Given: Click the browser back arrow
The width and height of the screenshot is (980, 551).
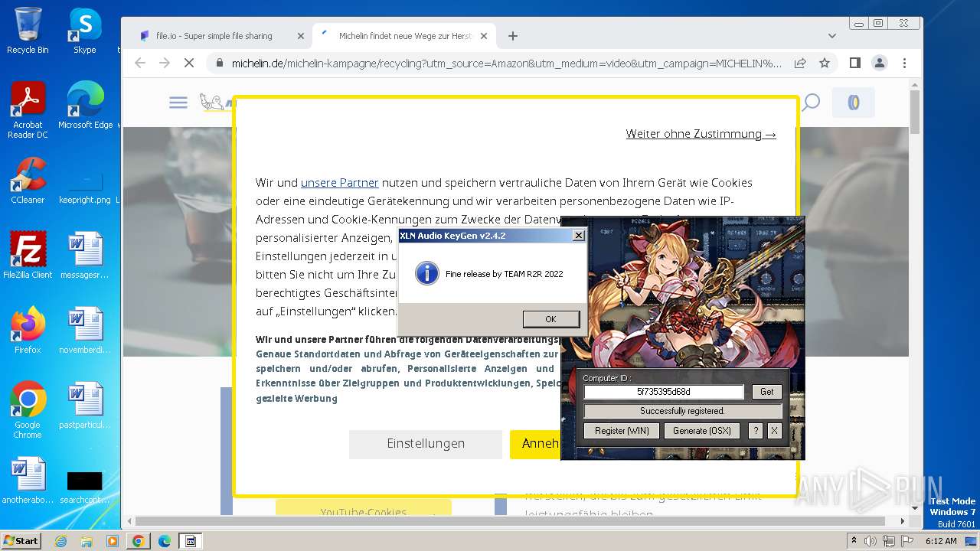Looking at the screenshot, I should pos(139,63).
